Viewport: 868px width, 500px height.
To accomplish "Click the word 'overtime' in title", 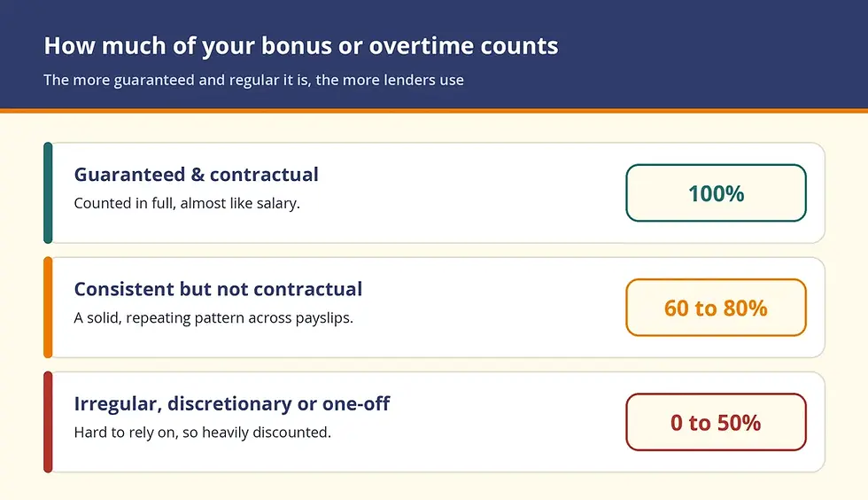I will coord(420,46).
